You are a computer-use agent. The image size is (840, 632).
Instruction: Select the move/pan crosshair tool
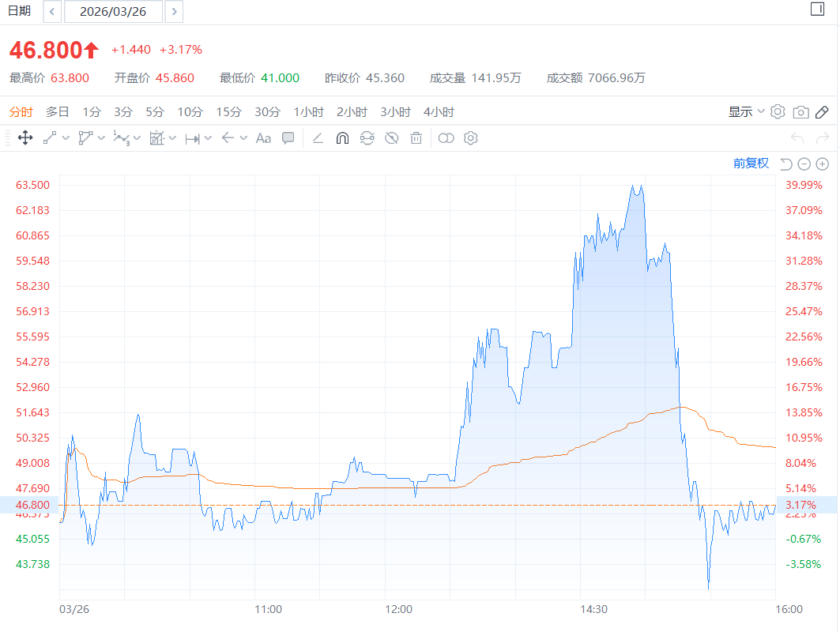(x=25, y=138)
